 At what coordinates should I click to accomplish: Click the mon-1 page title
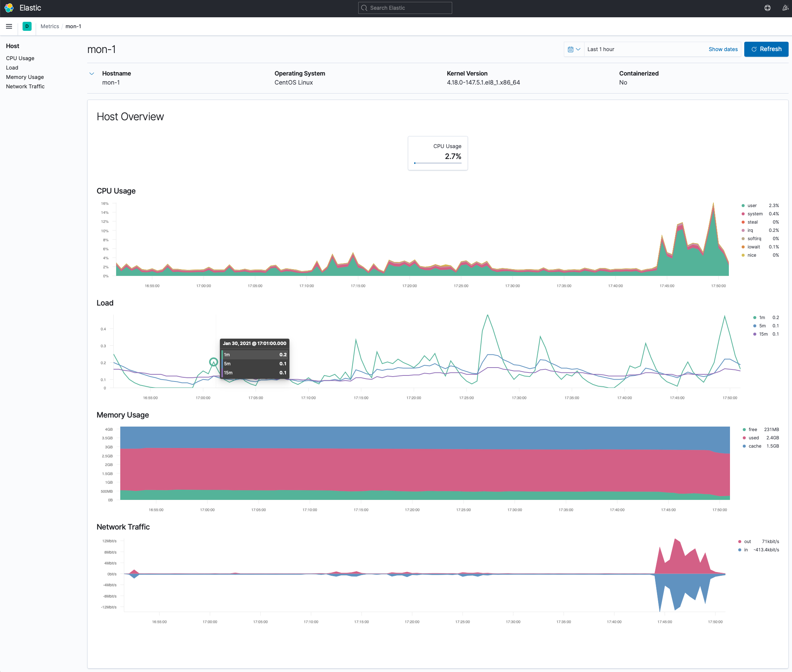pos(102,50)
